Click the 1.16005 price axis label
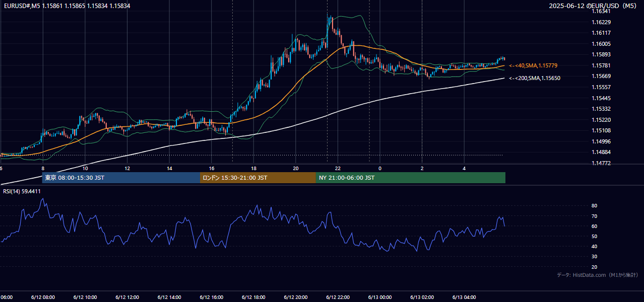644x302 pixels. [602, 44]
